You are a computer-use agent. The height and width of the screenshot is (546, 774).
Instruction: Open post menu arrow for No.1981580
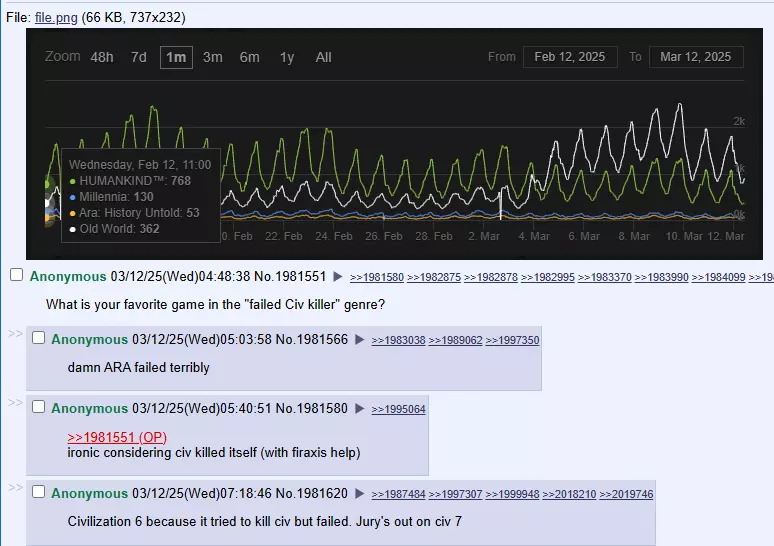359,409
